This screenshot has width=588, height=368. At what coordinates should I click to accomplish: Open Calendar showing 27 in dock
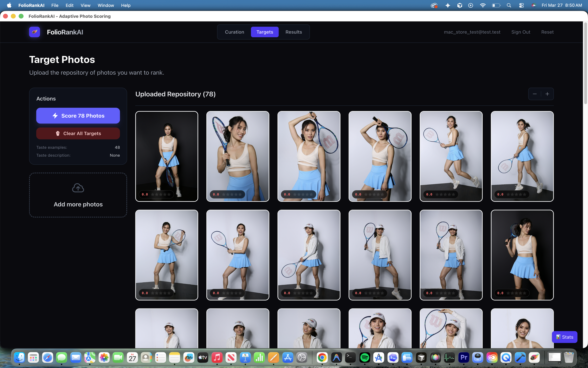132,358
